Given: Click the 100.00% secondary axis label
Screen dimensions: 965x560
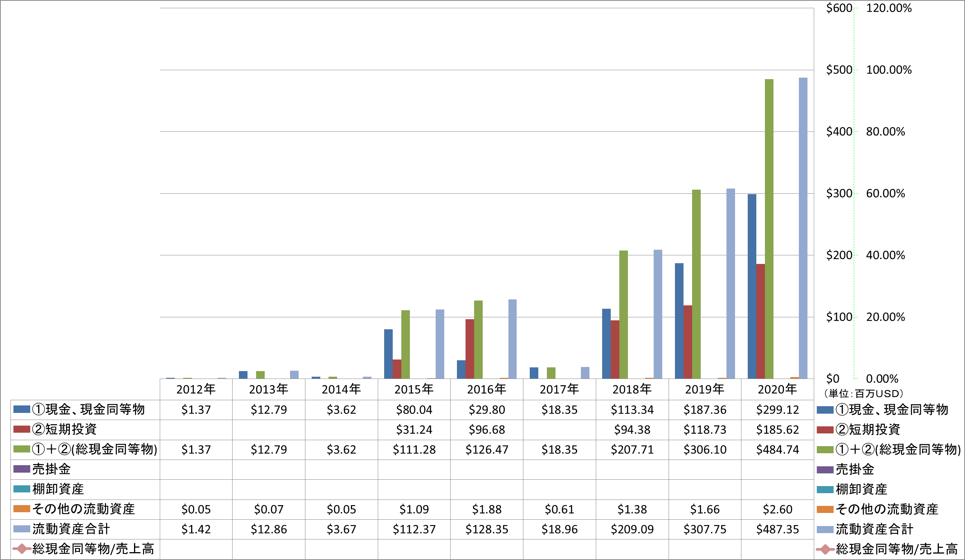Looking at the screenshot, I should coord(889,70).
